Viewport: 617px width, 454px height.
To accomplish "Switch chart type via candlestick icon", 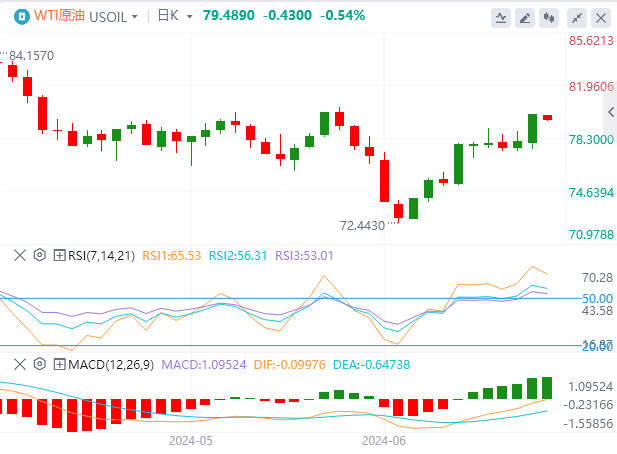I will coord(549,18).
